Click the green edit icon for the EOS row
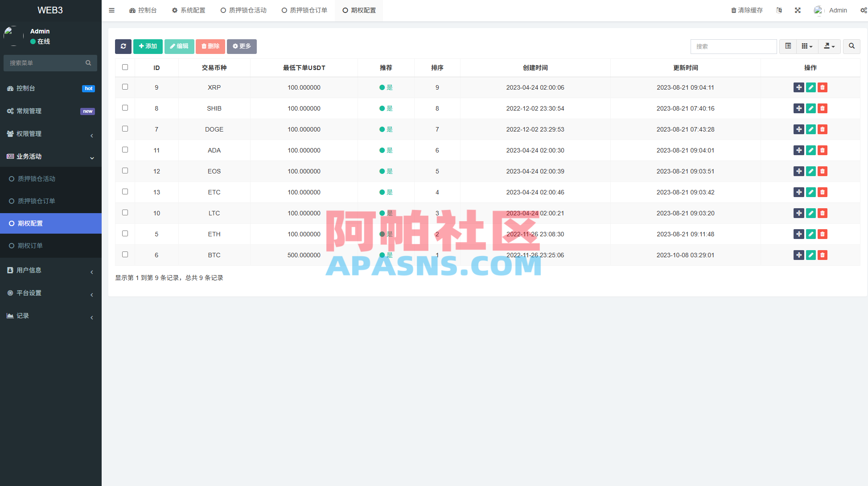Viewport: 868px width, 486px height. click(x=811, y=171)
